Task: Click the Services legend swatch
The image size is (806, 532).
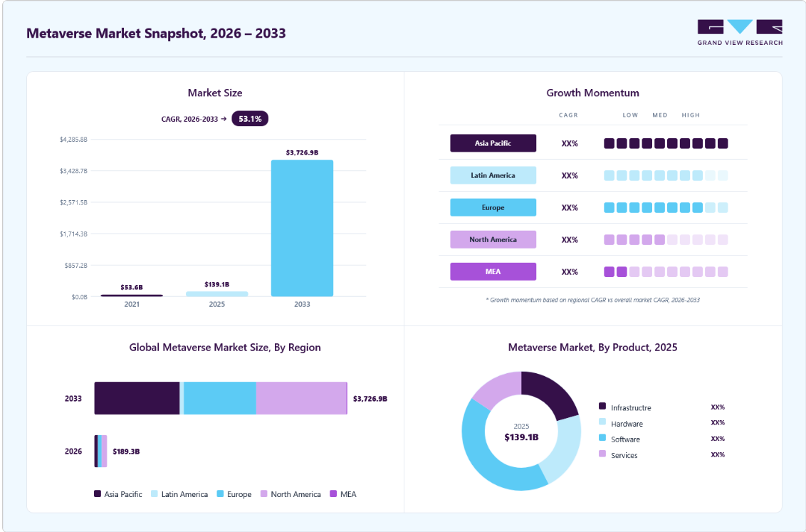Action: coord(602,454)
